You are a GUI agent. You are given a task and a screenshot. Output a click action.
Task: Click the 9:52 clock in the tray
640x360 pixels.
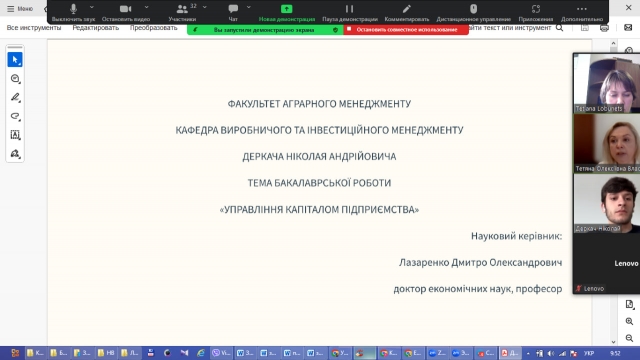pos(615,353)
